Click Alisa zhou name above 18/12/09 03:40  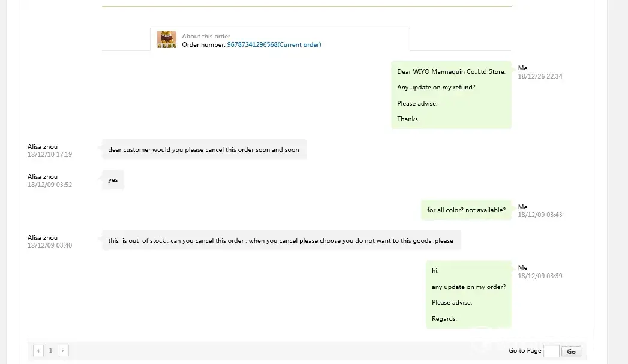click(x=43, y=238)
